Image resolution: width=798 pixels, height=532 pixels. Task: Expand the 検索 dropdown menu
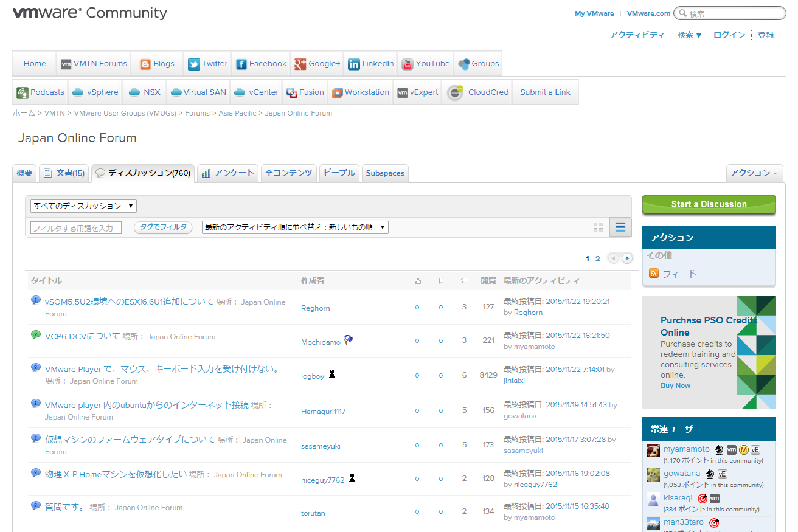click(x=690, y=35)
